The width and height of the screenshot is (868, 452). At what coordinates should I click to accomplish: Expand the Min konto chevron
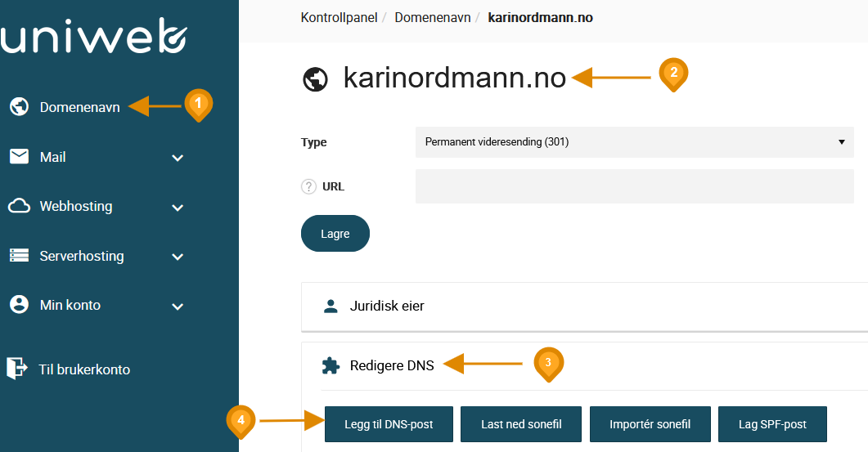tap(178, 306)
